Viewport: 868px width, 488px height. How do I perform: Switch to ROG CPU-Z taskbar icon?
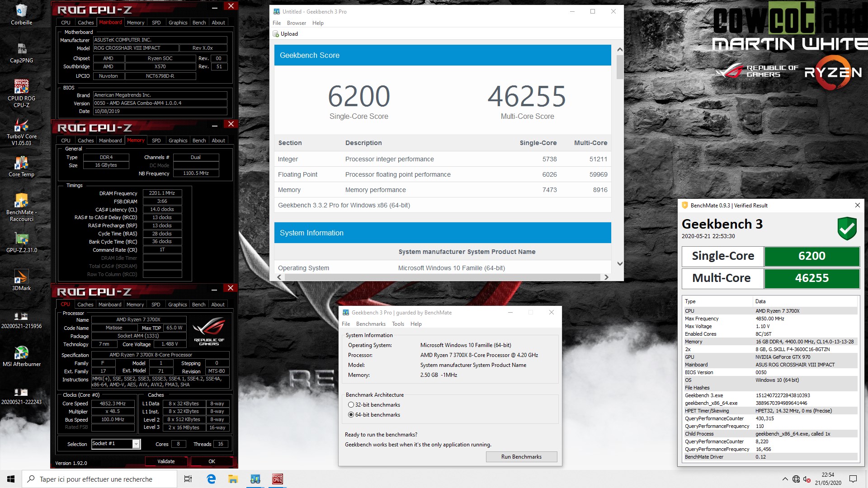click(277, 479)
